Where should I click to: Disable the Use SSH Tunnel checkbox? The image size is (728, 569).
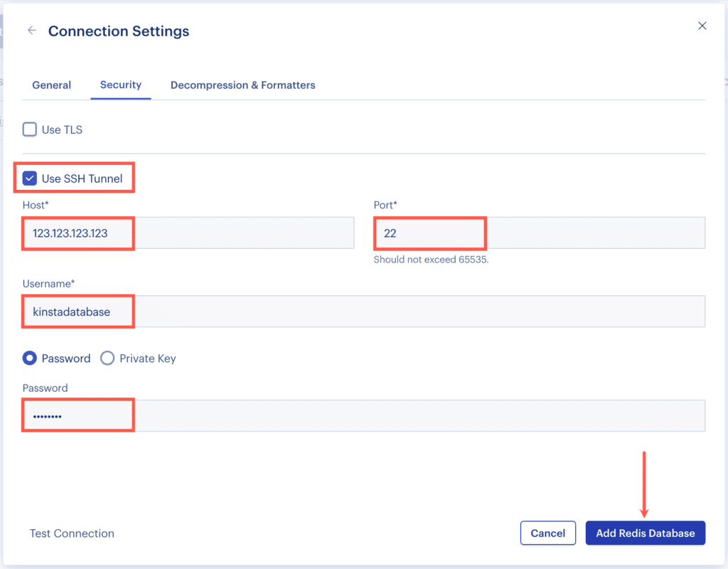click(x=29, y=178)
